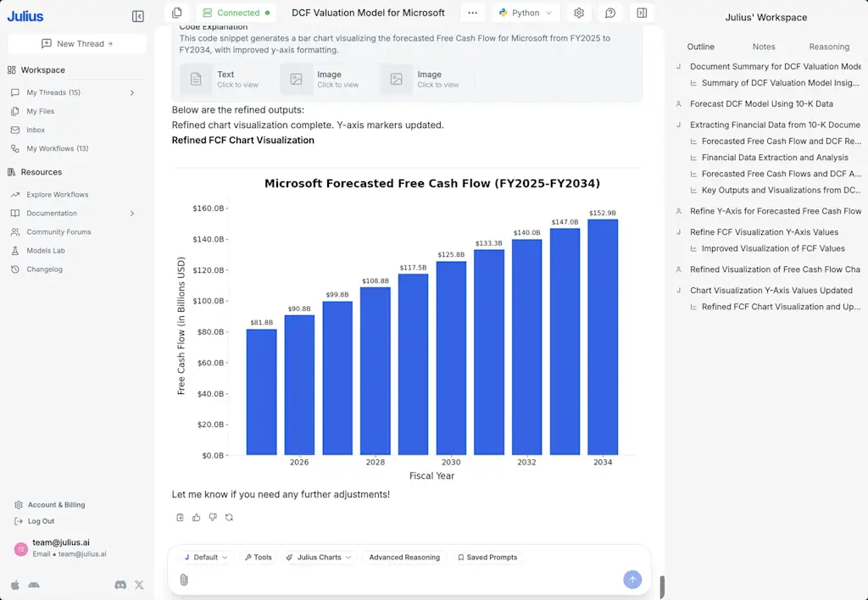Open the Notes tab
Viewport: 868px width, 600px height.
coord(764,47)
